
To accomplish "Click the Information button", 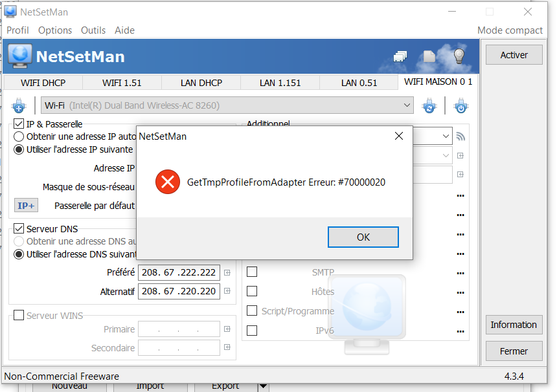I will point(514,325).
